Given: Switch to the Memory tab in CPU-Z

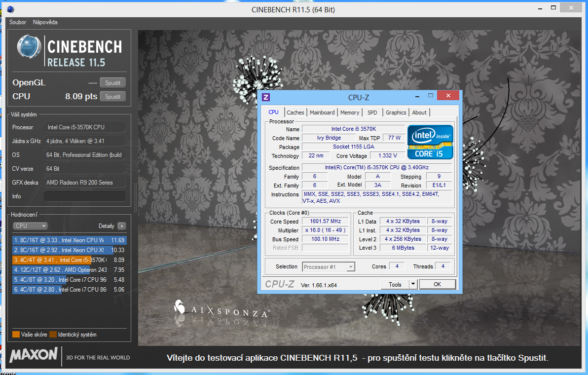Looking at the screenshot, I should pos(350,112).
